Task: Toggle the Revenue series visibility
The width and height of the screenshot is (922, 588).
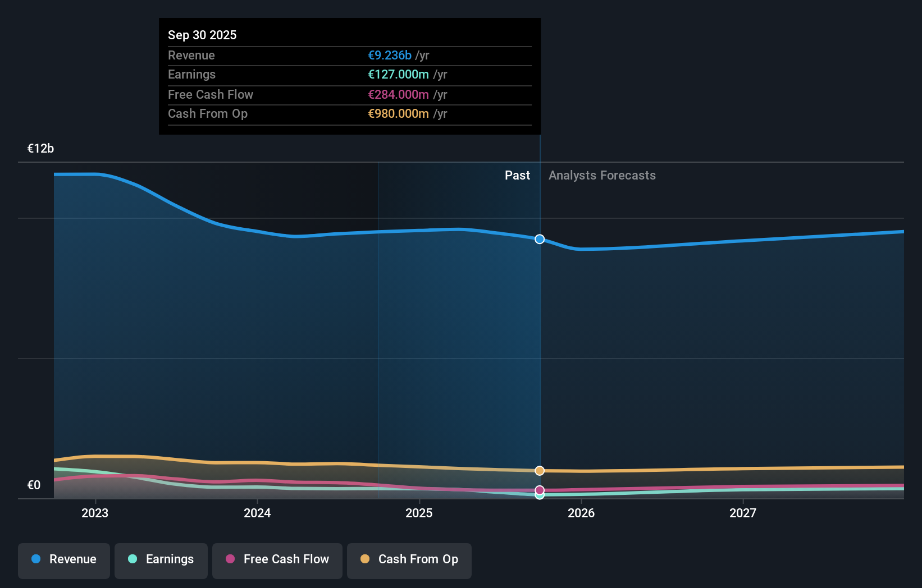Action: [63, 560]
